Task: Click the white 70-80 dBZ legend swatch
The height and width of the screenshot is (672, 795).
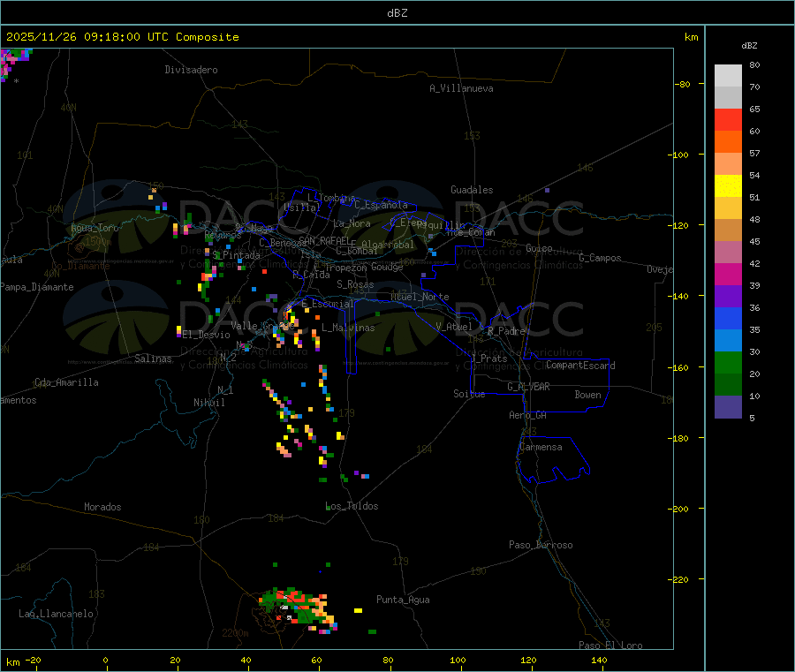Action: click(728, 76)
